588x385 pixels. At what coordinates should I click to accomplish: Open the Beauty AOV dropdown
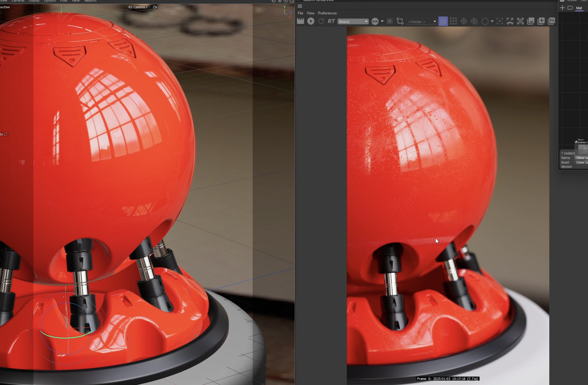353,21
